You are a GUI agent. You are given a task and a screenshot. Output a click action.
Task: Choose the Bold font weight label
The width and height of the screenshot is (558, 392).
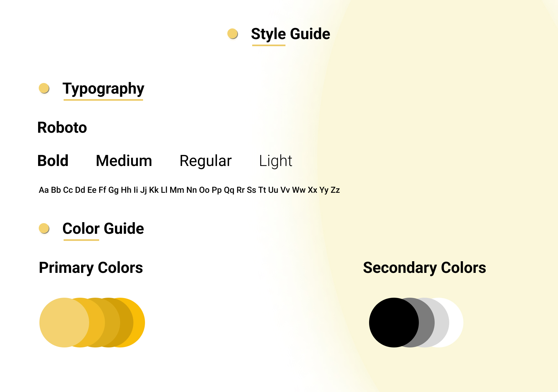tap(53, 161)
